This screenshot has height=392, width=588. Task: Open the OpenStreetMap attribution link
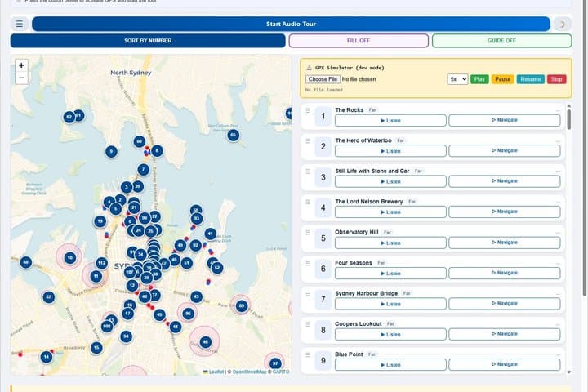click(x=249, y=372)
